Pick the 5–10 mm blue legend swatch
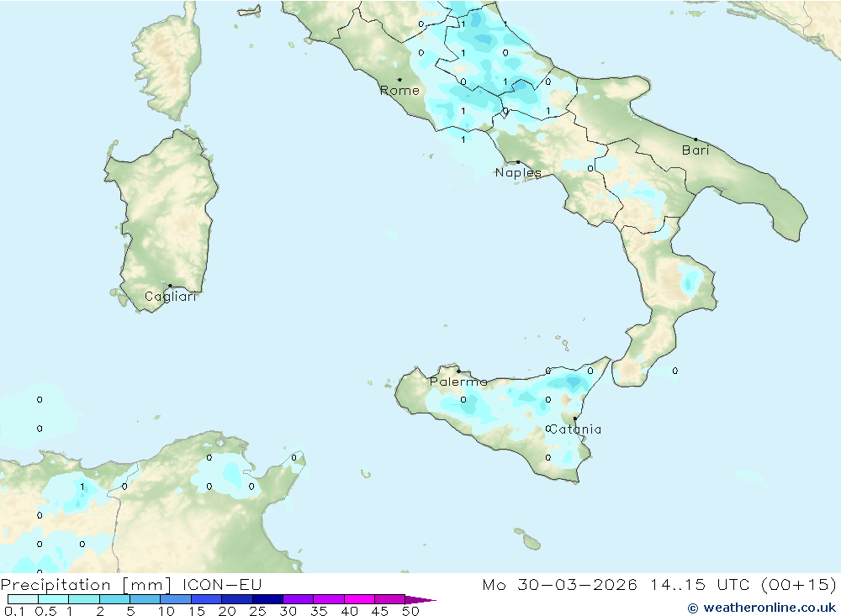Viewport: 841px width, 616px height. 145,599
